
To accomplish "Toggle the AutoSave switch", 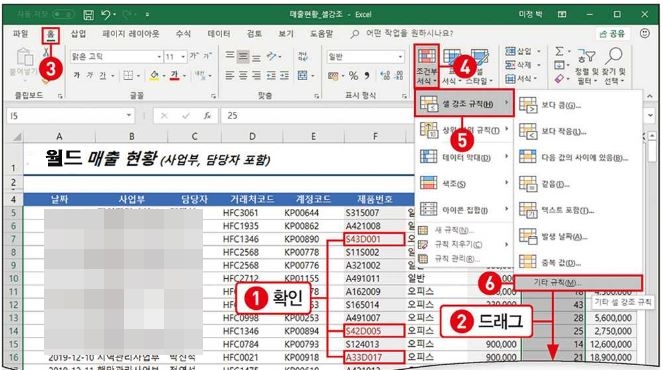I will 63,15.
